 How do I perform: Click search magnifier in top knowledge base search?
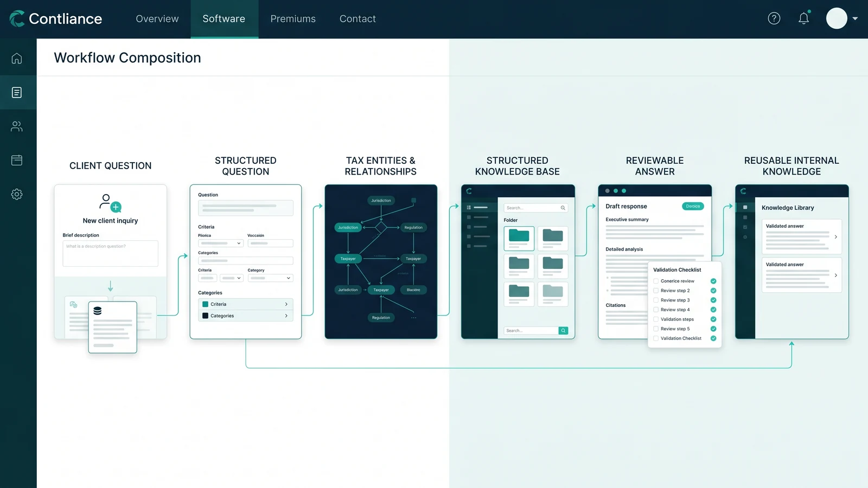563,208
